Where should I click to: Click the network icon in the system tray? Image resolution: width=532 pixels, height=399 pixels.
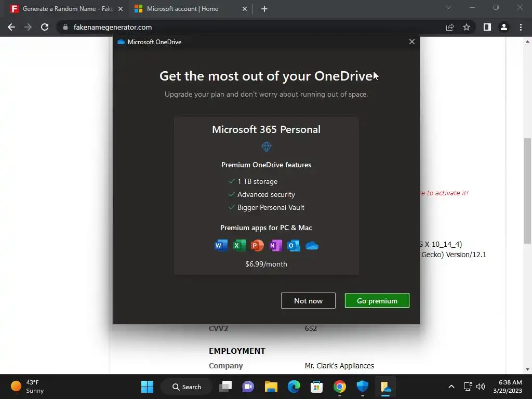click(468, 387)
